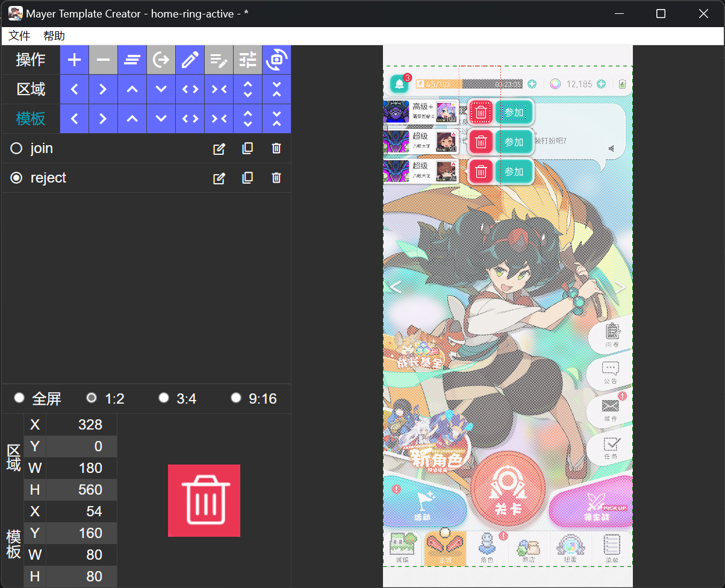Click the list-with-pencil icon in 操作 row
725x588 pixels.
coord(219,60)
